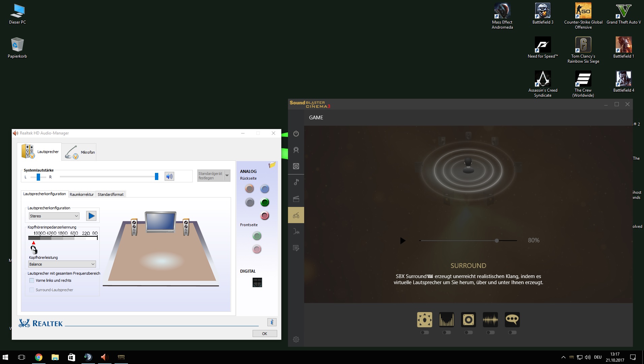Switch to the Lautsprecher device tab
The height and width of the screenshot is (364, 644).
pyautogui.click(x=40, y=152)
